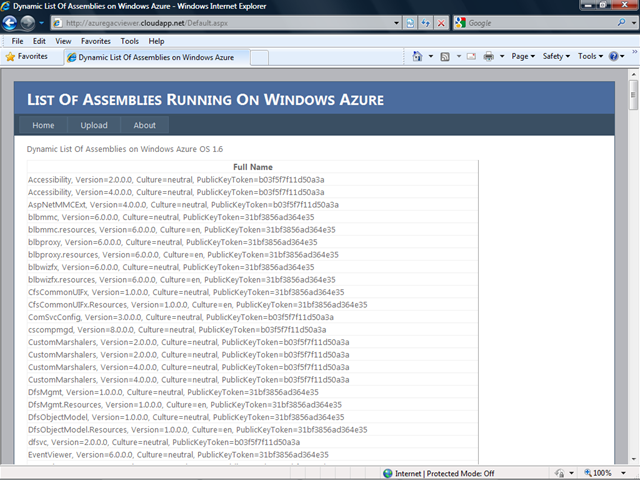Click the blbproxy Culture=neutral row
The width and height of the screenshot is (640, 480).
[x=253, y=242]
